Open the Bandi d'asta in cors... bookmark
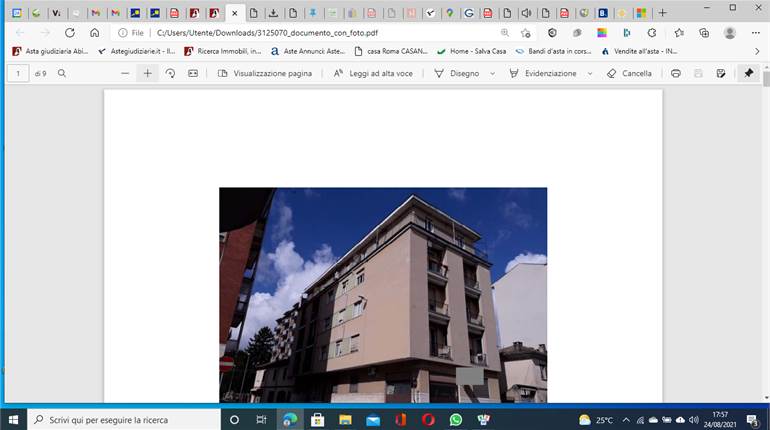The image size is (770, 430). pos(553,51)
